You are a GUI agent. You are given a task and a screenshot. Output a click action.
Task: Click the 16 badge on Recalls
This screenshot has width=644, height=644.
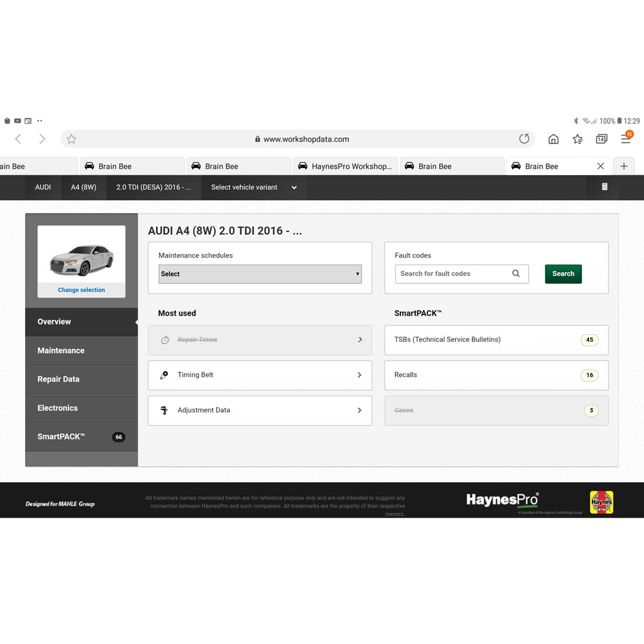coord(590,375)
